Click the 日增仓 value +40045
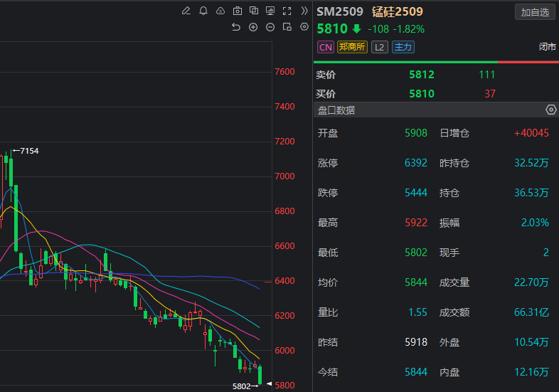This screenshot has width=559, height=392. [531, 133]
